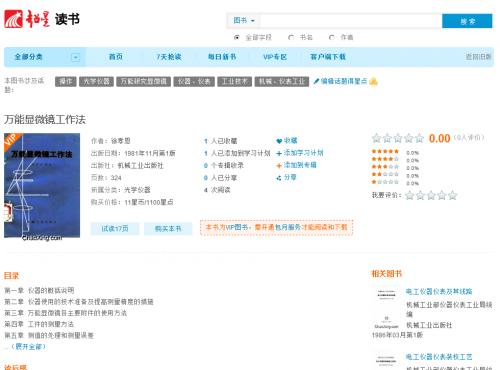Click the 工业技术 topic tag
The height and width of the screenshot is (370, 500).
235,81
